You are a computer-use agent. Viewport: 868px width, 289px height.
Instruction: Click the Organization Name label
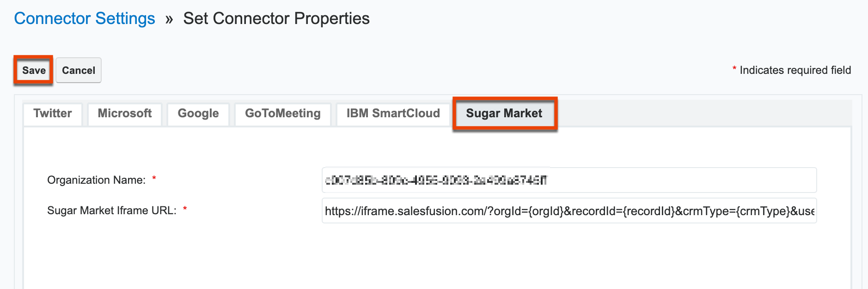(x=96, y=180)
